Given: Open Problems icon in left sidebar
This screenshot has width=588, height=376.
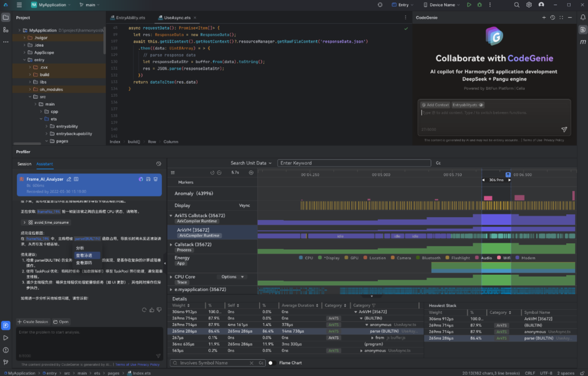Looking at the screenshot, I should click(x=5, y=350).
